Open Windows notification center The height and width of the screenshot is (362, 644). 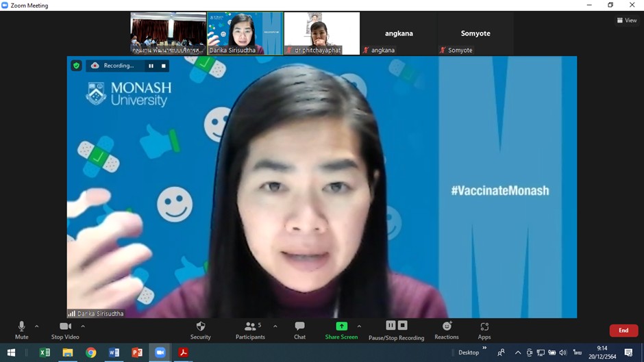point(628,352)
